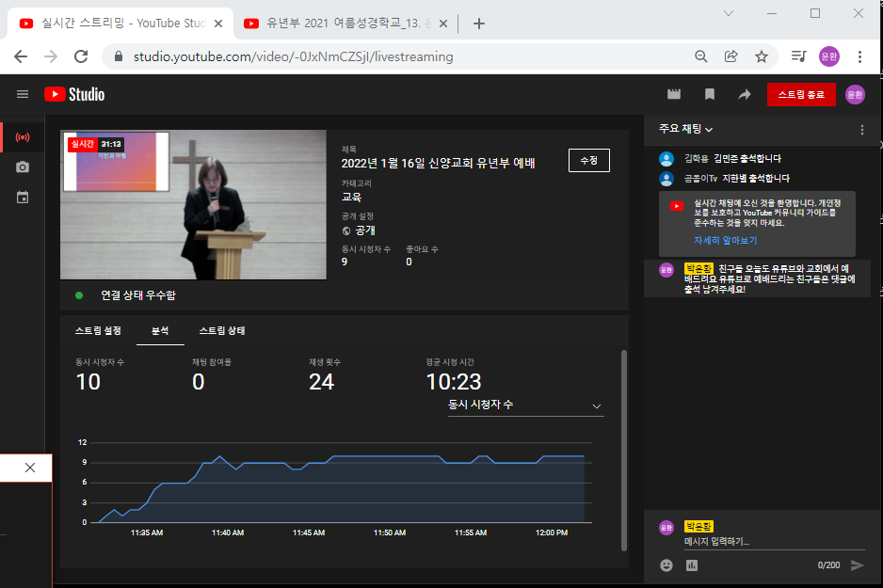The width and height of the screenshot is (883, 588).
Task: Share the stream using the arrow icon
Action: pos(744,94)
